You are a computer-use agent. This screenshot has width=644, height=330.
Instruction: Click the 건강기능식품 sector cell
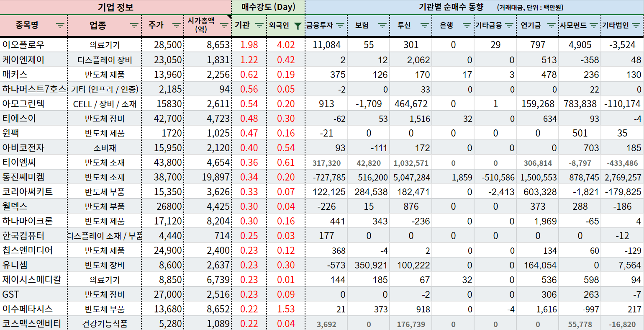tap(105, 323)
